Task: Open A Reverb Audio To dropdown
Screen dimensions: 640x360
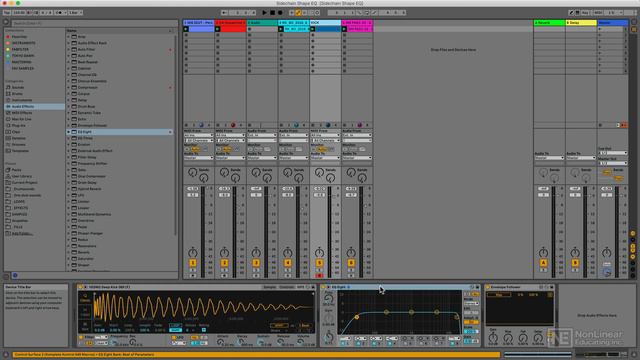Action: coord(549,158)
